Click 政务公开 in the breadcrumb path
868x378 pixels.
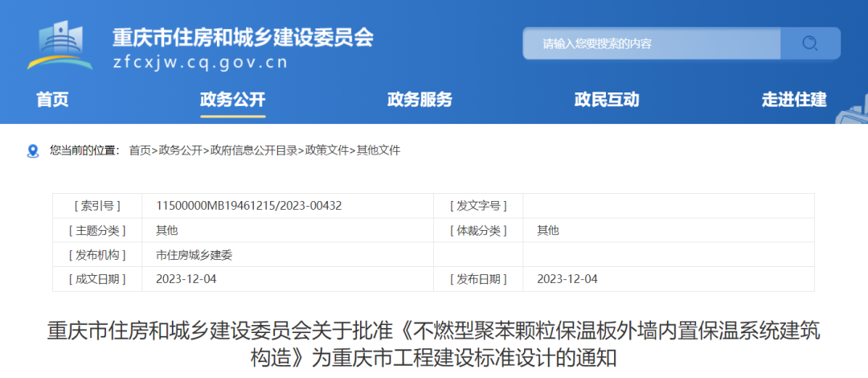(180, 150)
